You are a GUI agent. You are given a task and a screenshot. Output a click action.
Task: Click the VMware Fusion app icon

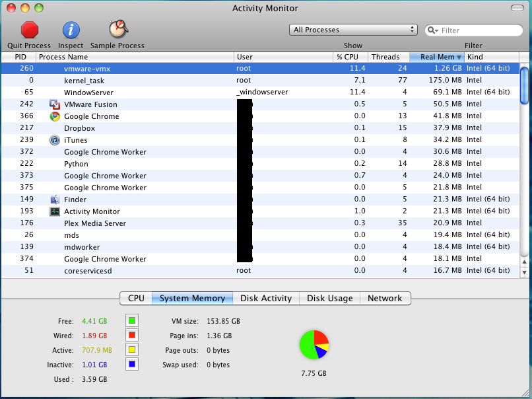(55, 104)
